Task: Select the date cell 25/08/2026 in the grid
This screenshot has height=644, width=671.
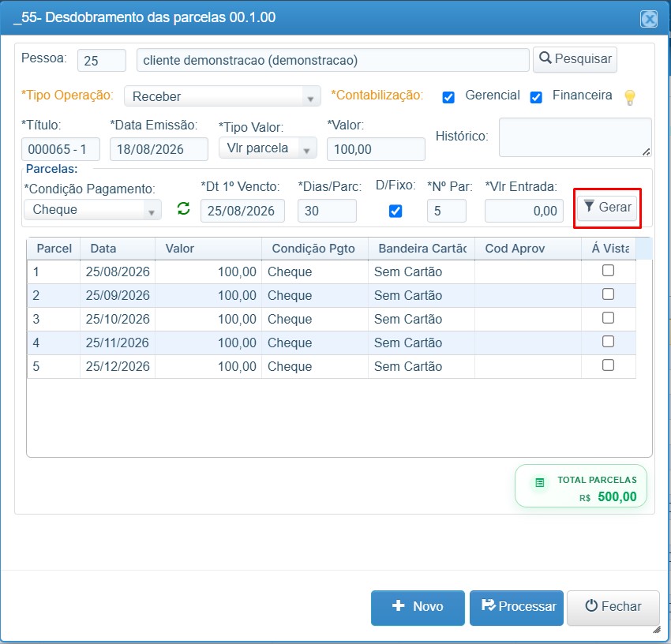Action: pos(118,271)
